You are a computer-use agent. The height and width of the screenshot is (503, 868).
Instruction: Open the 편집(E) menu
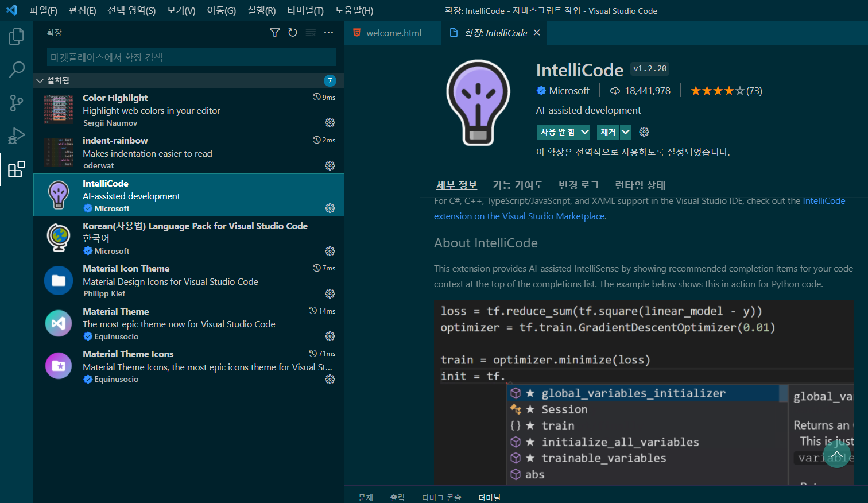click(83, 10)
